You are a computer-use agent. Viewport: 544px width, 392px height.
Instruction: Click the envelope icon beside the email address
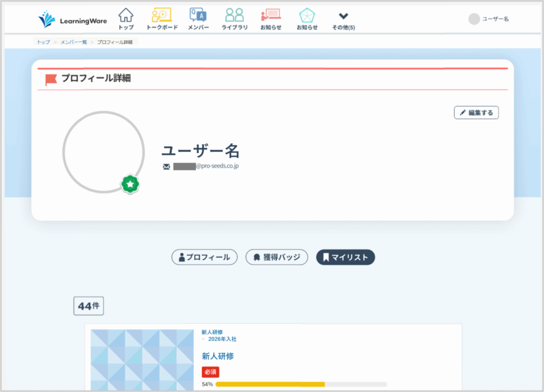pos(166,166)
